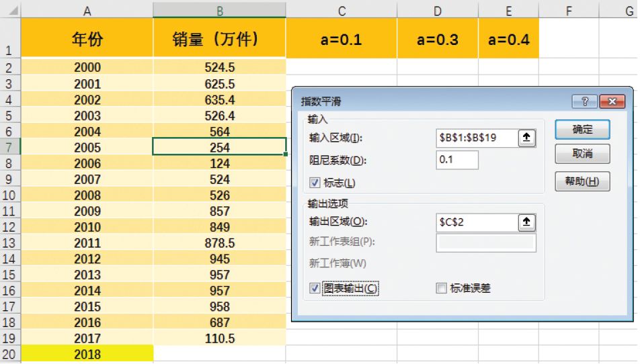This screenshot has height=364, width=642.
Task: Select the cell with value 878.5
Action: (219, 243)
